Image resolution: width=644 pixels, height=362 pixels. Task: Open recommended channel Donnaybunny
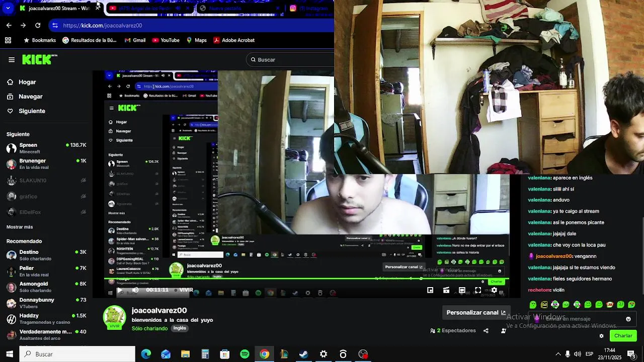(46, 303)
